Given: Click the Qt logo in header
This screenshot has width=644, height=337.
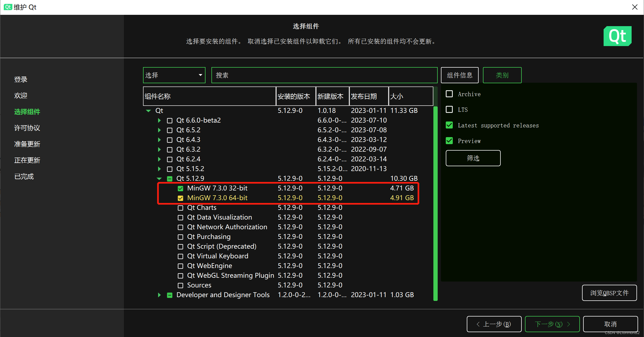Looking at the screenshot, I should tap(617, 36).
